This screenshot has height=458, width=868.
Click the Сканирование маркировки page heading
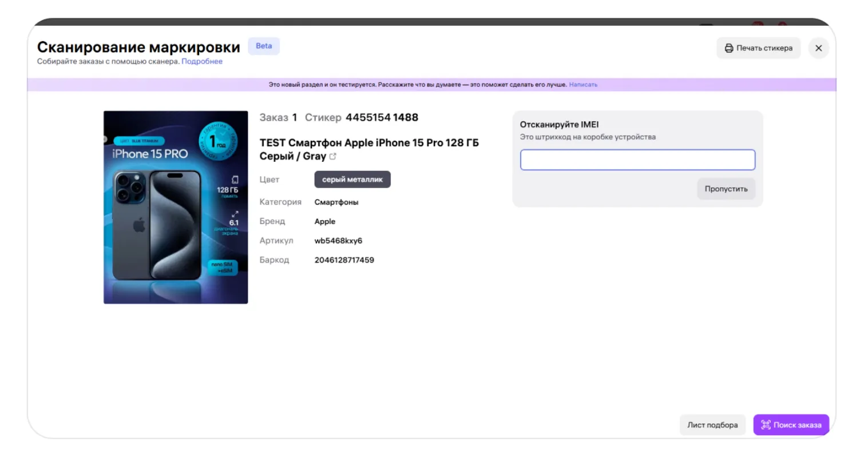click(x=138, y=47)
